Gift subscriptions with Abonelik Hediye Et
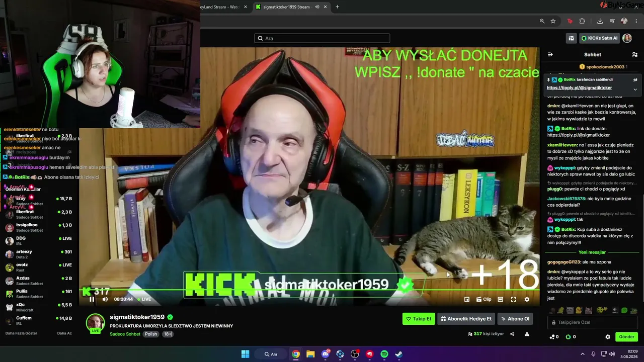 466,319
